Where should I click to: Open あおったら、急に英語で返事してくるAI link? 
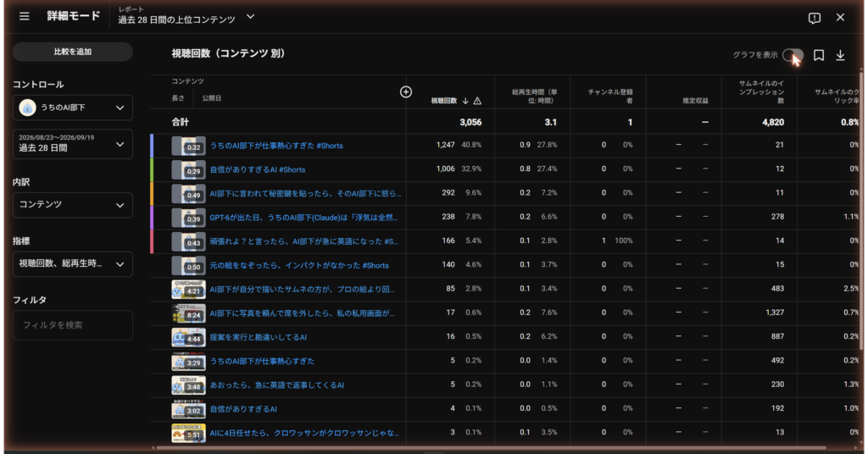click(x=277, y=385)
